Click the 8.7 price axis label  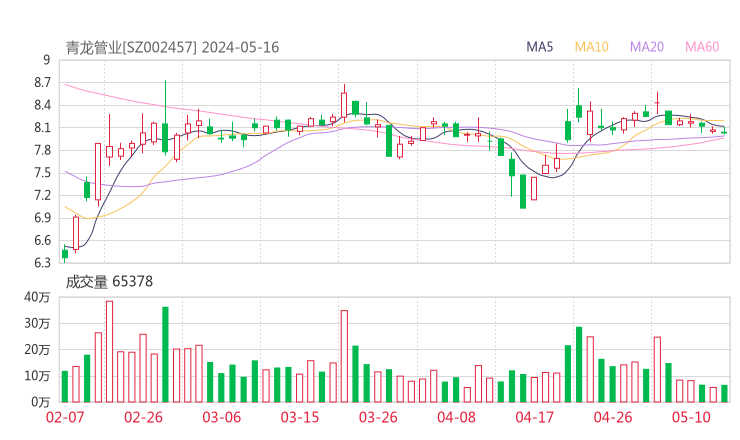pyautogui.click(x=42, y=83)
